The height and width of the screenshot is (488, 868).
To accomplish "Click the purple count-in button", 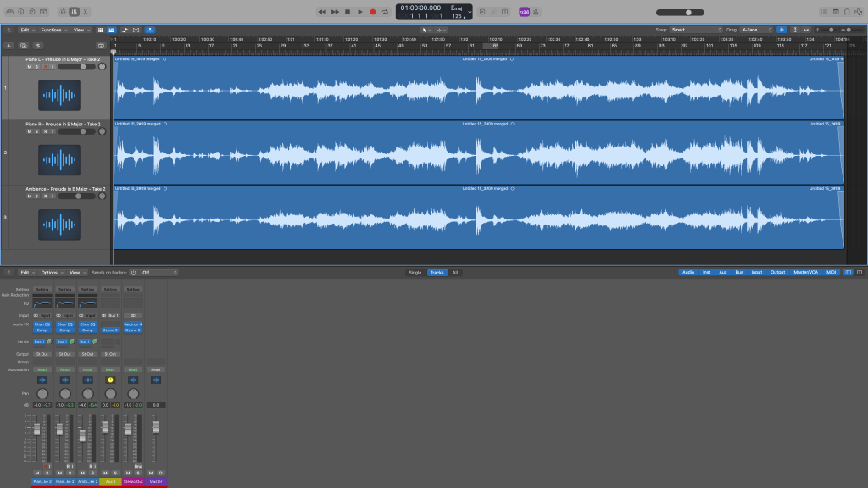I will [524, 12].
